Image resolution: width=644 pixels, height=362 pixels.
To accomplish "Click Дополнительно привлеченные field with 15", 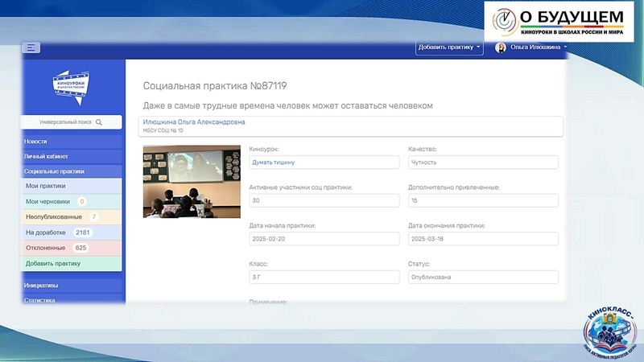I will 483,200.
